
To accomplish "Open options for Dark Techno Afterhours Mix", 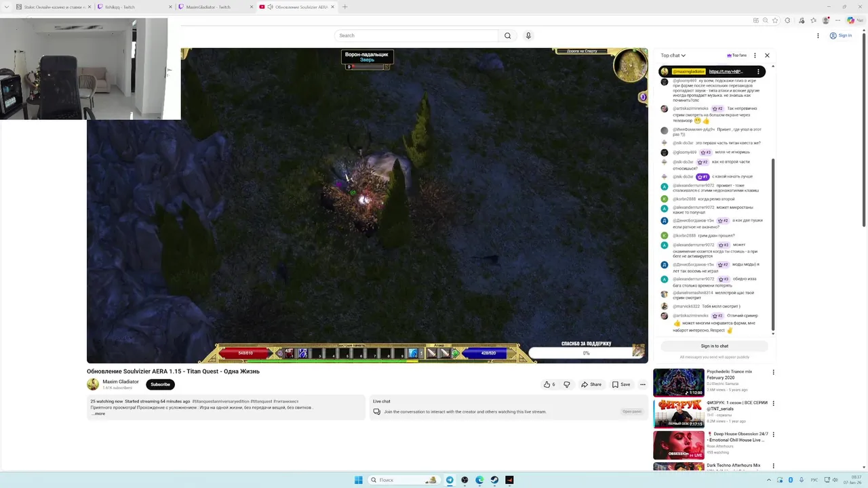I will [x=773, y=466].
